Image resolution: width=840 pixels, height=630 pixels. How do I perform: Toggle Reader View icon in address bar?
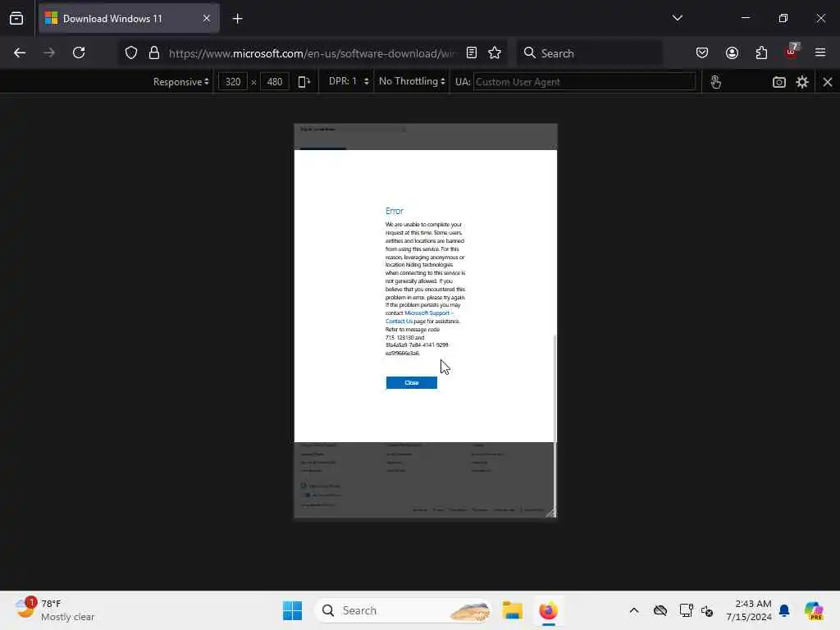472,53
